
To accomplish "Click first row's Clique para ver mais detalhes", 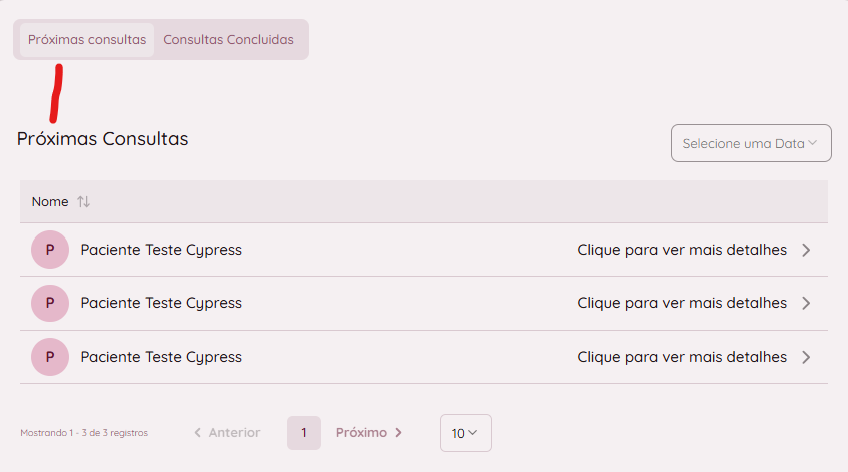I will pyautogui.click(x=682, y=250).
